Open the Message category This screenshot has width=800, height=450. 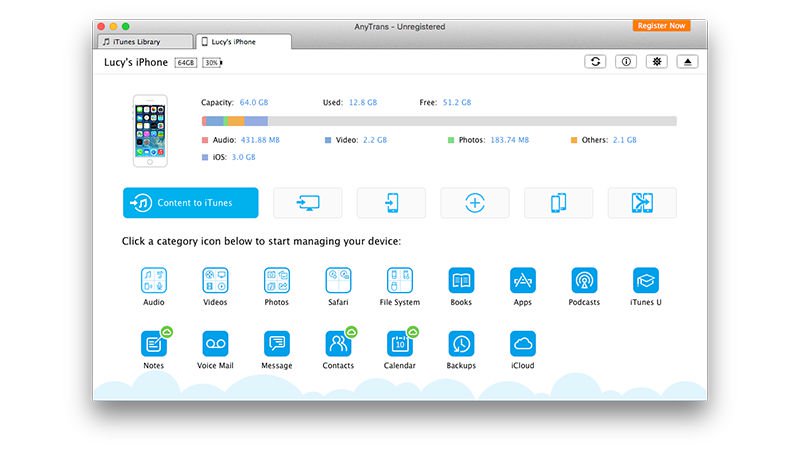(277, 344)
